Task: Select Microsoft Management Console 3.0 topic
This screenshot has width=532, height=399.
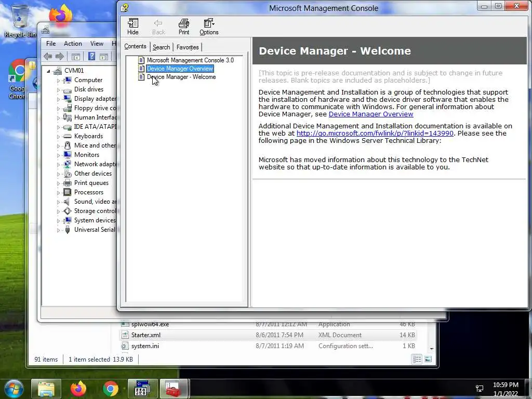Action: [190, 60]
